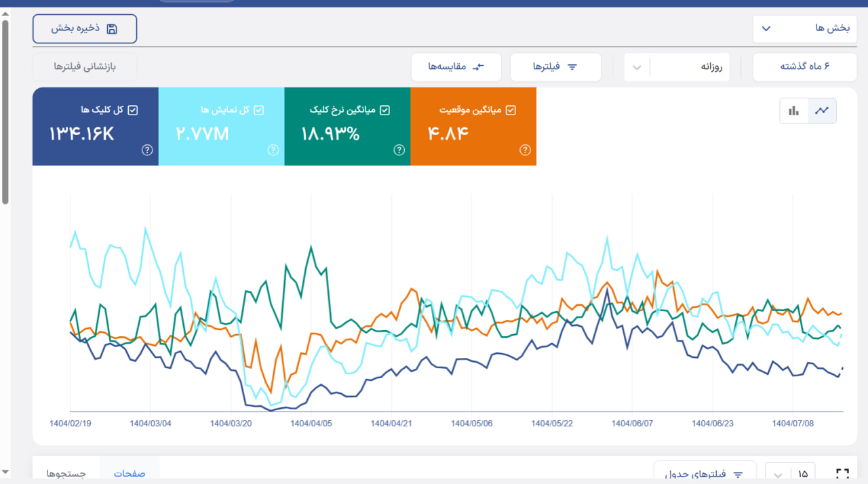
Task: Click help icon on میانگین موقعیت card
Action: pos(525,150)
